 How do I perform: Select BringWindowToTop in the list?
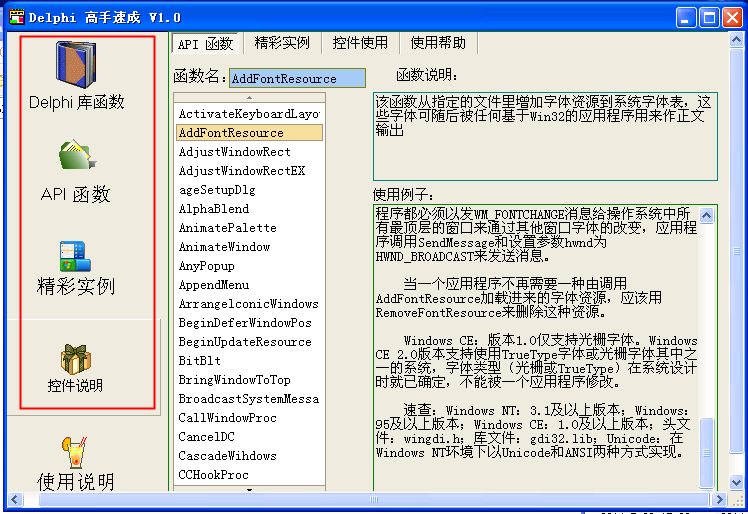coord(249,380)
